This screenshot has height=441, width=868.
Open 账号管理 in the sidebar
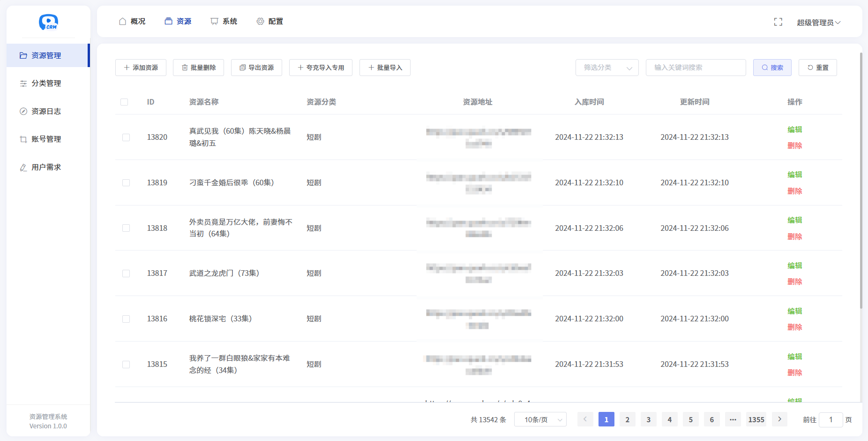pos(47,139)
